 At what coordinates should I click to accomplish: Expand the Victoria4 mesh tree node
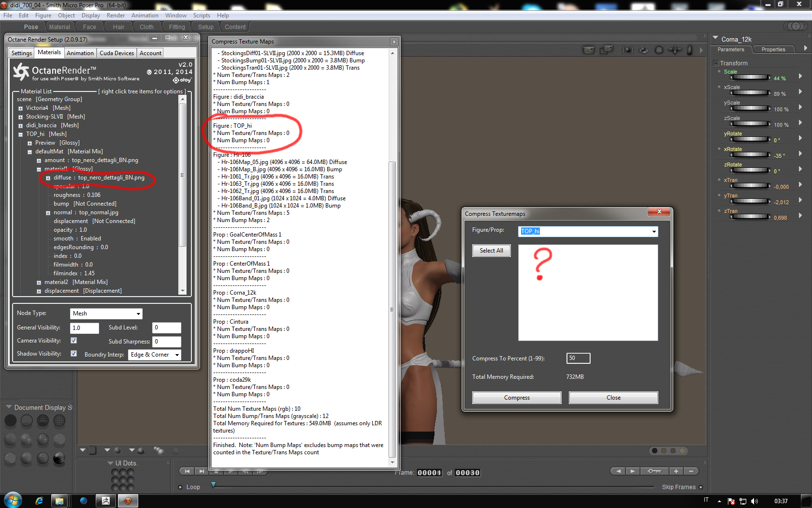coord(20,108)
